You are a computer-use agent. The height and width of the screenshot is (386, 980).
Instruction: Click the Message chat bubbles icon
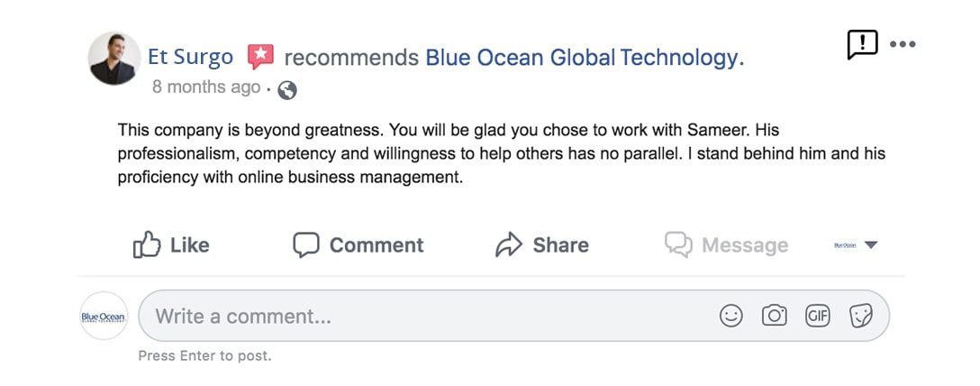point(678,244)
